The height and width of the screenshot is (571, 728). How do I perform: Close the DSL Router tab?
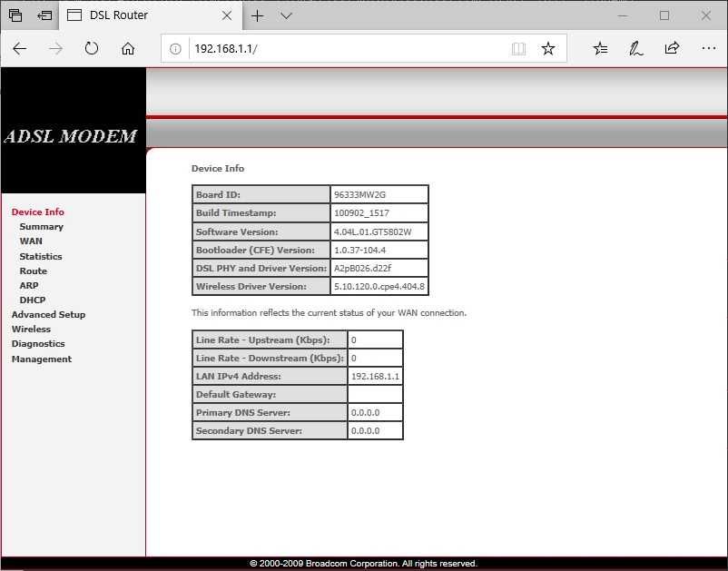point(227,15)
